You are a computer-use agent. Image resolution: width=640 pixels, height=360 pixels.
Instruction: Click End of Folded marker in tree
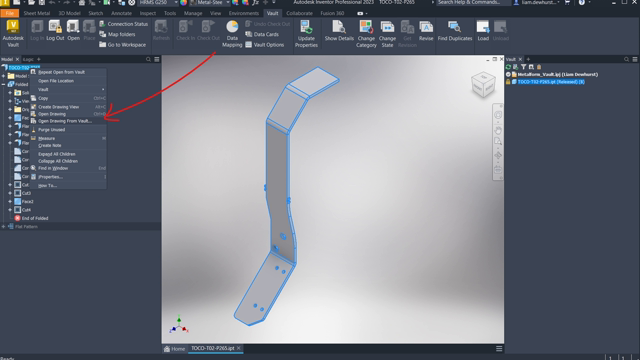coord(31,218)
